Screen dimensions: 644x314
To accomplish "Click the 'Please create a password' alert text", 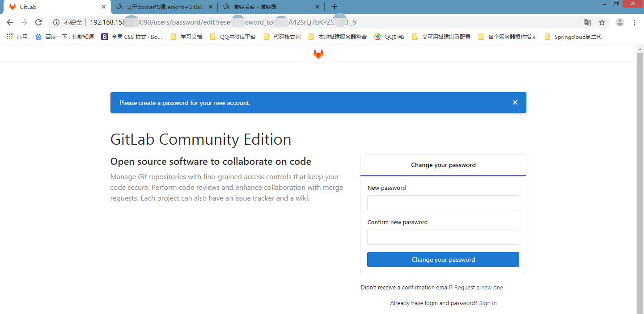I will (185, 103).
